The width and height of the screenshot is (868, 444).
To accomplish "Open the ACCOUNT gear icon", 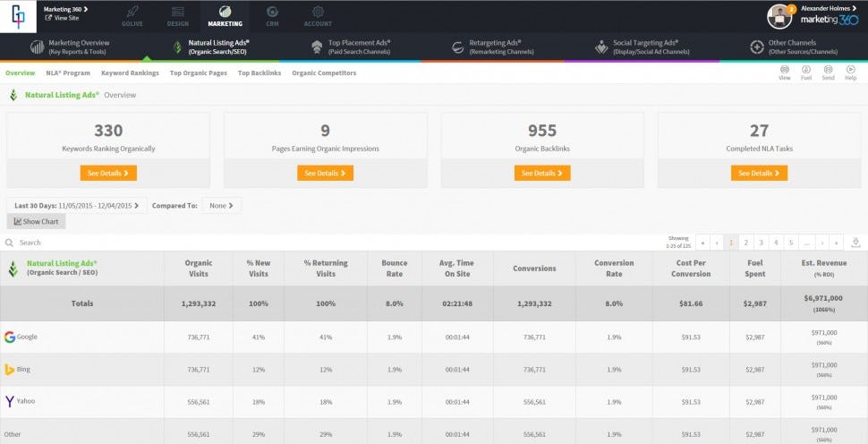I will coord(318,12).
